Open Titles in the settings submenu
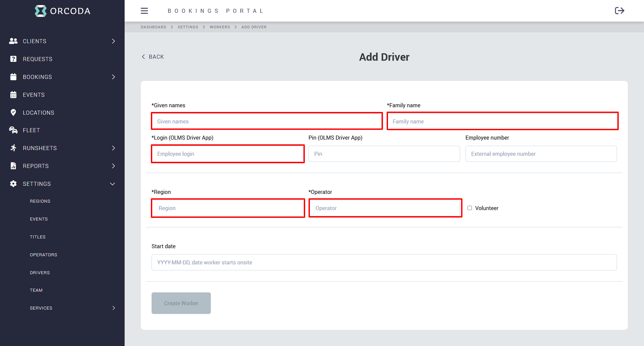Image resolution: width=644 pixels, height=346 pixels. (38, 237)
